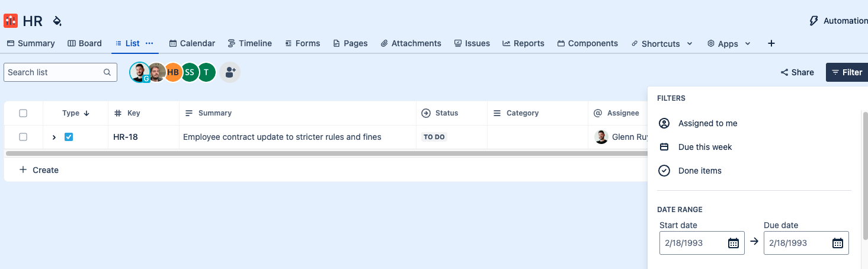Click the HR project logo icon
The height and width of the screenshot is (269, 868).
point(11,21)
